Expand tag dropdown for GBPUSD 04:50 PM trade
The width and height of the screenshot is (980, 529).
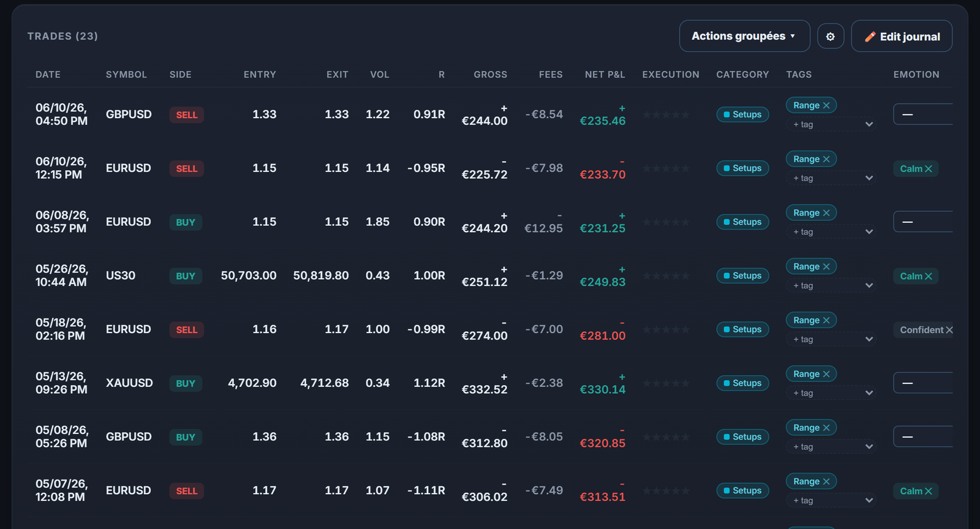pos(831,124)
